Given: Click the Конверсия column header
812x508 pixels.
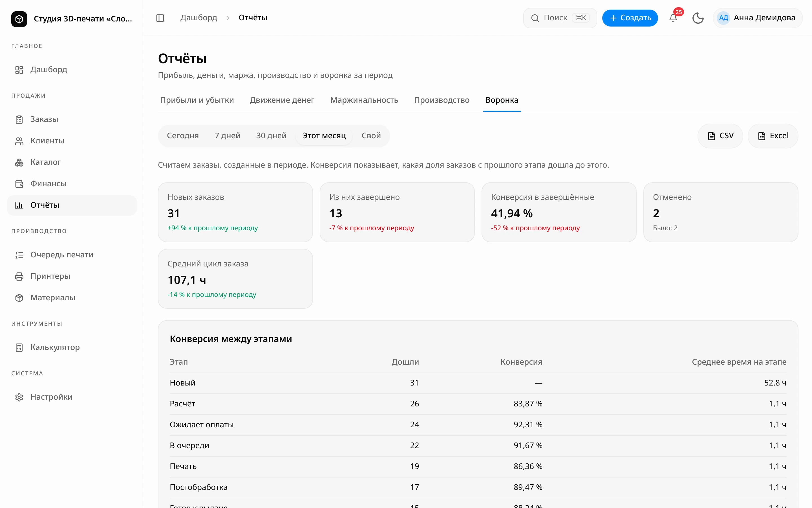Looking at the screenshot, I should tap(521, 362).
